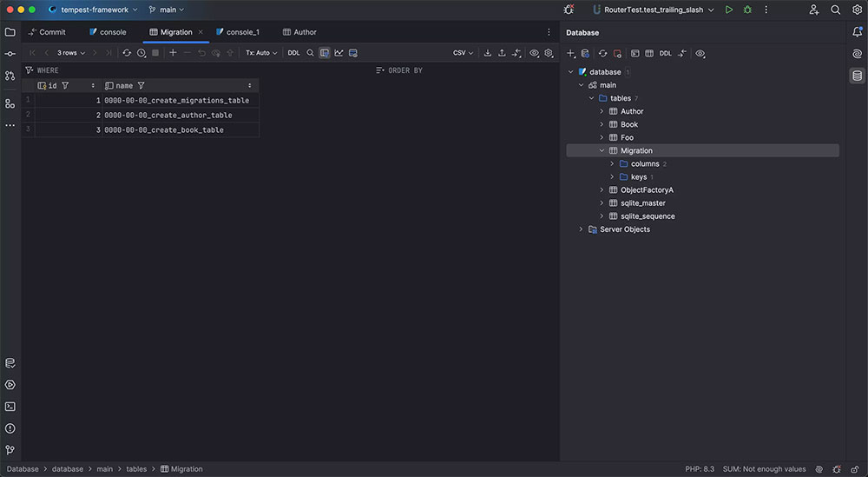Viewport: 868px width, 477px height.
Task: Toggle the row filter highlighted toolbar icon
Action: click(325, 53)
